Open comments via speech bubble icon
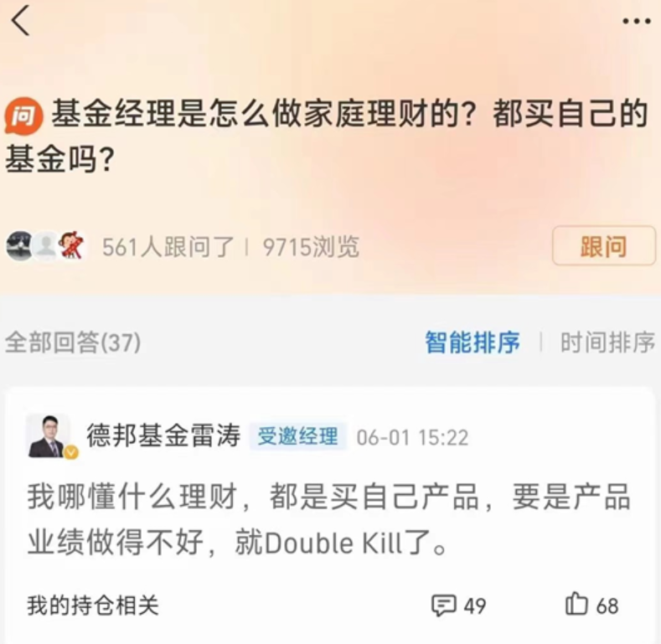661x644 pixels. [x=443, y=605]
